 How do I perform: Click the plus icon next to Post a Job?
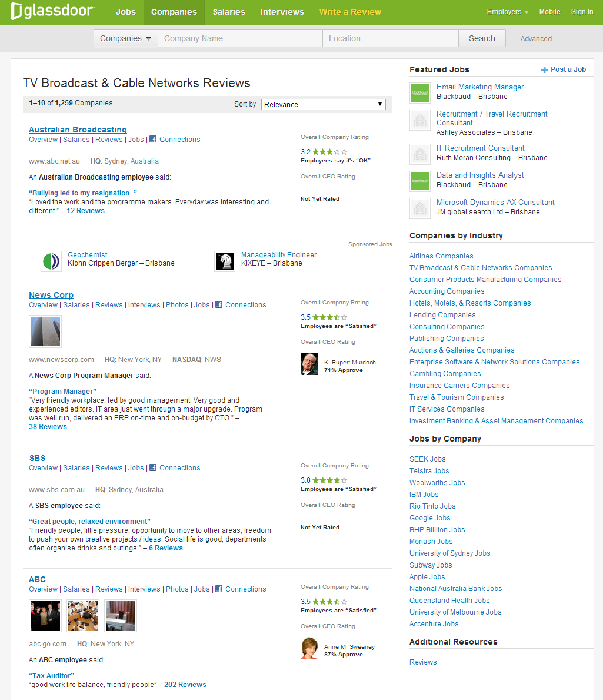544,69
